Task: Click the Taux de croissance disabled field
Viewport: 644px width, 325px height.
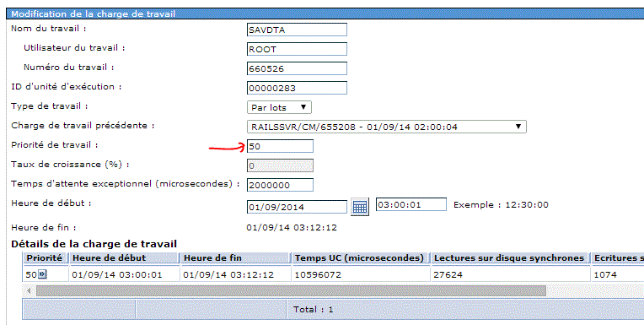Action: coord(280,165)
